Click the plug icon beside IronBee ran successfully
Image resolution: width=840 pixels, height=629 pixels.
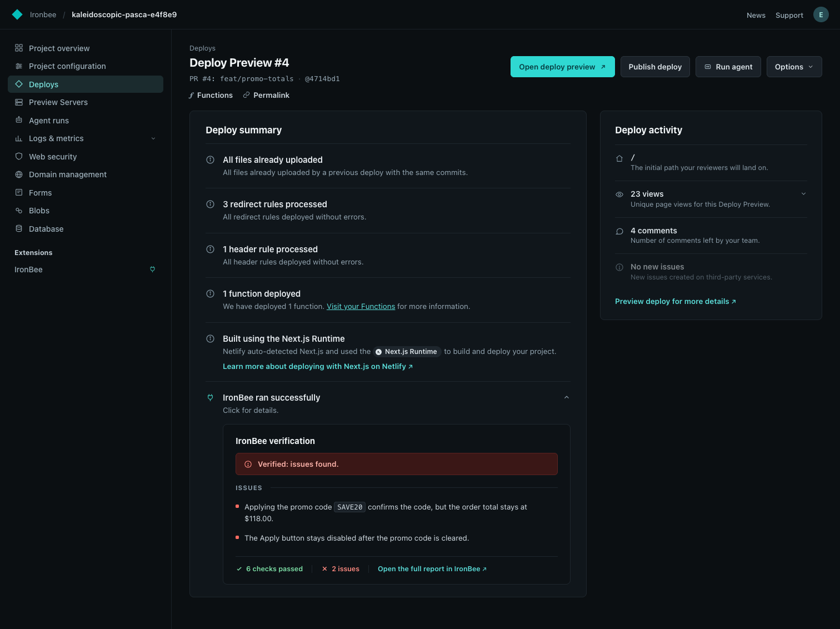(x=211, y=397)
